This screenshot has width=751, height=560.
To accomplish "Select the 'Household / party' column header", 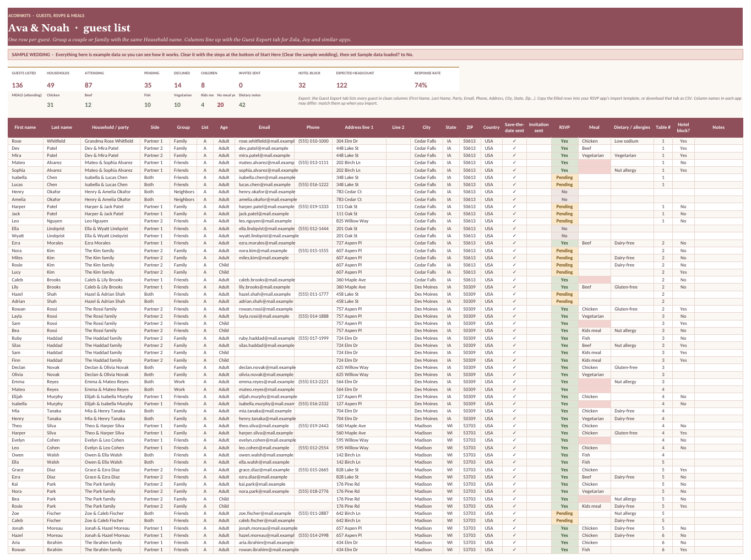I will tap(111, 127).
